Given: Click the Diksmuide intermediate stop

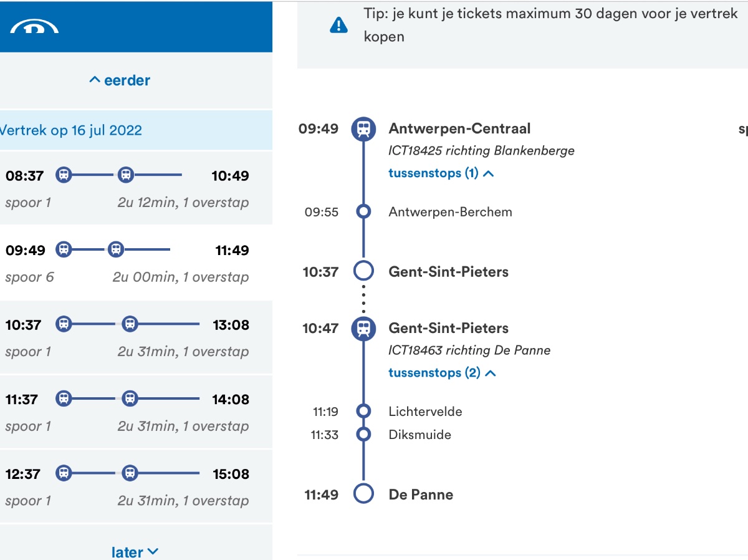Looking at the screenshot, I should coord(420,435).
